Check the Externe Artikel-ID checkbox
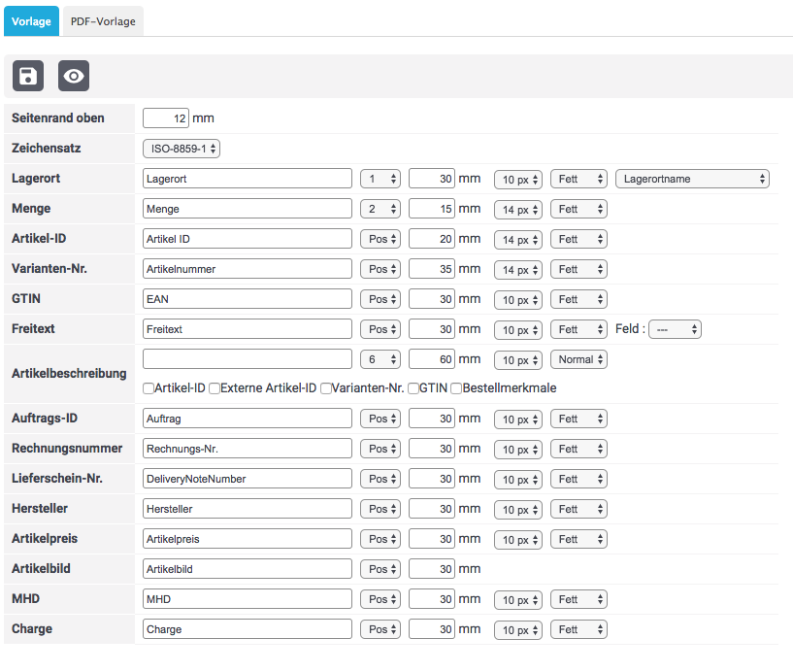The height and width of the screenshot is (672, 793). point(215,388)
